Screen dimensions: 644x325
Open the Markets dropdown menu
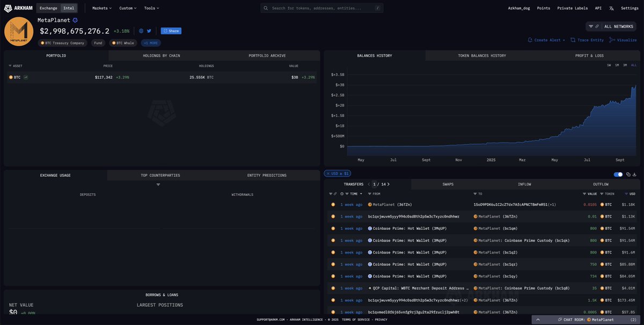(x=102, y=8)
